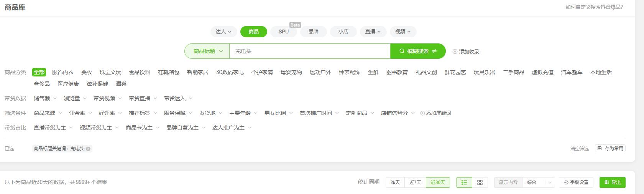
Task: Remove the 充电头 keyword filter tag
Action: click(x=88, y=149)
